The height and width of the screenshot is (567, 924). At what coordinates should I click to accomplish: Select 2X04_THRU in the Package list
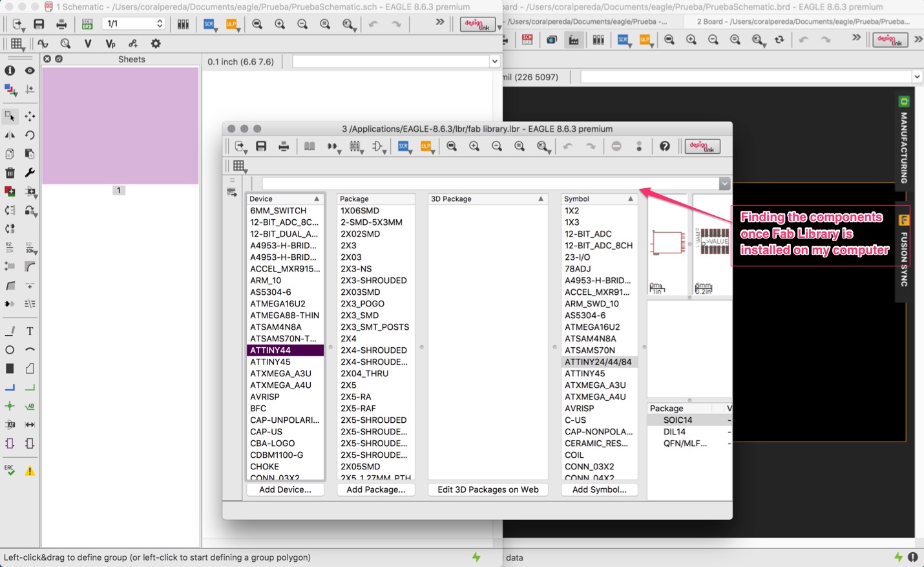click(x=376, y=374)
